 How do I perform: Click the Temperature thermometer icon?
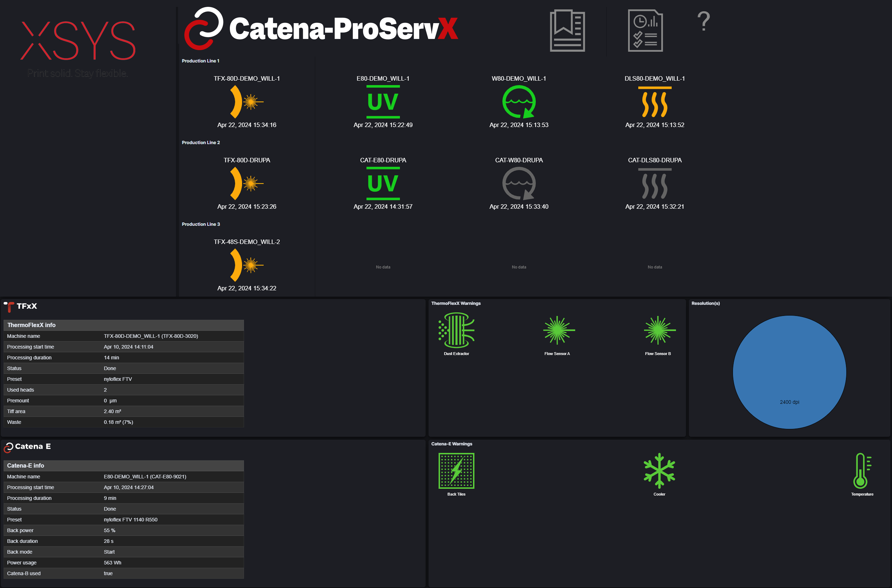point(862,471)
